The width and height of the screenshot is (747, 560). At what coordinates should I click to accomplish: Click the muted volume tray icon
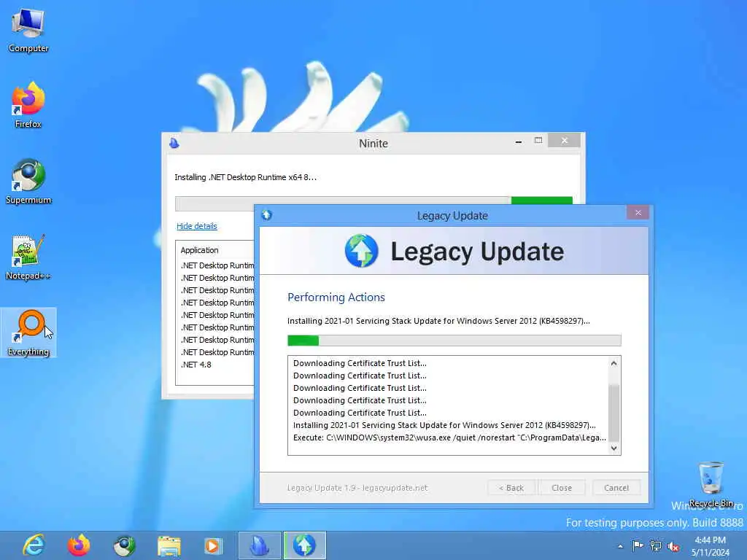pyautogui.click(x=673, y=546)
